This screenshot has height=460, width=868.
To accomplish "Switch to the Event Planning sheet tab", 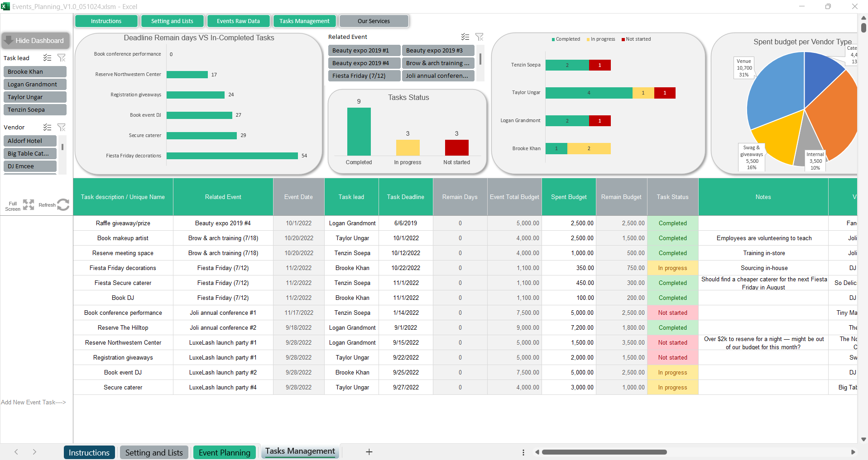I will tap(224, 452).
